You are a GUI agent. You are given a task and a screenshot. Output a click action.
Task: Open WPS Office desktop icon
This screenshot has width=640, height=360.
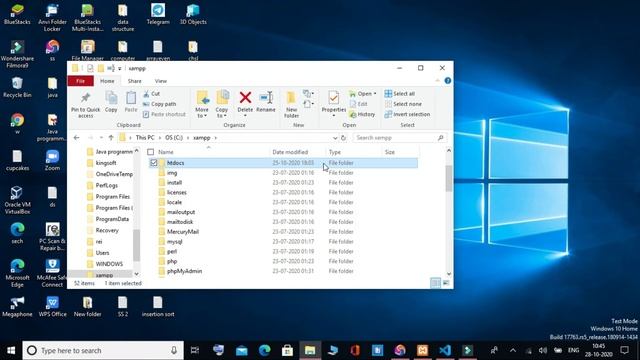tap(52, 307)
